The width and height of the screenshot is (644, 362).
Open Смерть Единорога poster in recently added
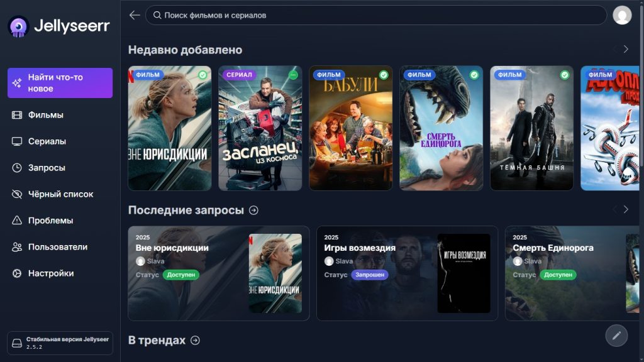pos(441,128)
